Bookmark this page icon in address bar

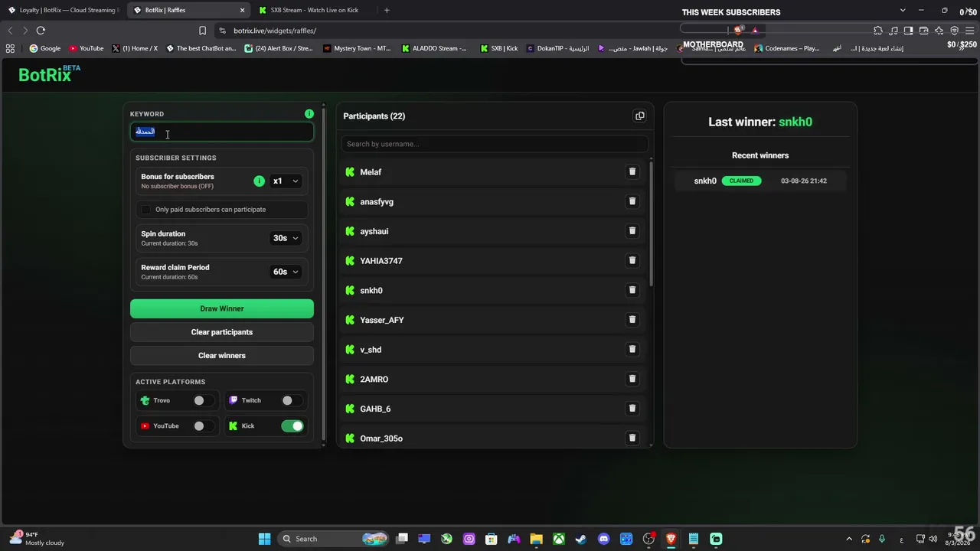click(x=202, y=31)
